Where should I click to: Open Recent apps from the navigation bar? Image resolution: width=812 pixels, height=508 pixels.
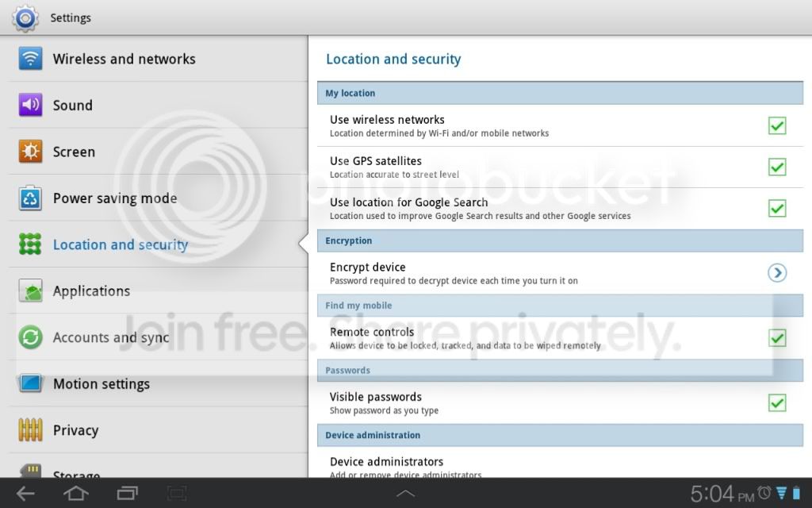[x=127, y=492]
